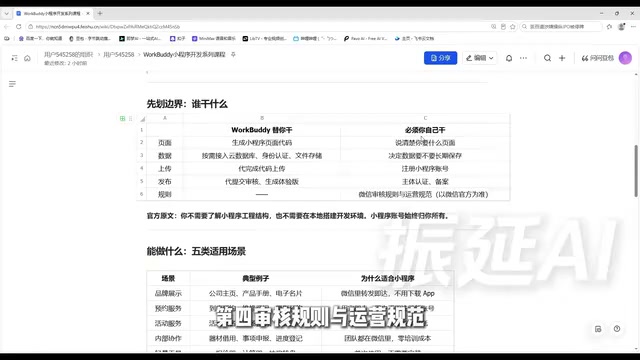Screen dimensions: 640x360
Task: Click cell '生成小程序页面代码'
Action: click(x=262, y=143)
